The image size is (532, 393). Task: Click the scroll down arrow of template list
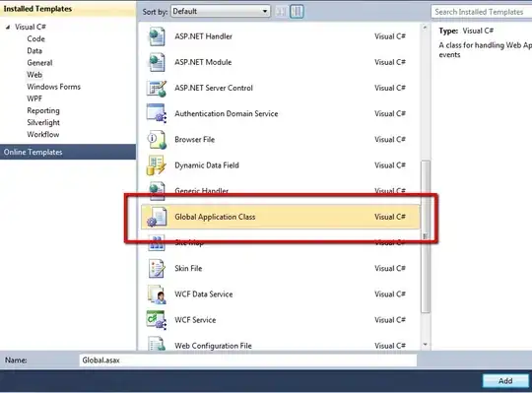(426, 345)
